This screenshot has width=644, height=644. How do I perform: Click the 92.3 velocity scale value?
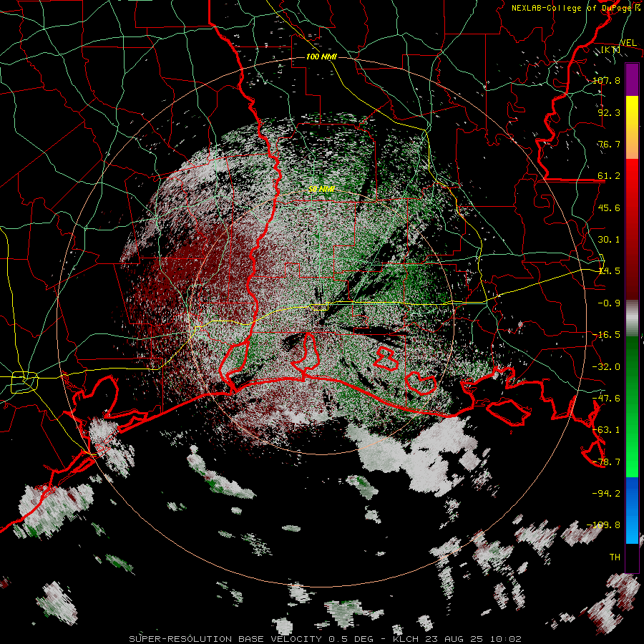609,112
